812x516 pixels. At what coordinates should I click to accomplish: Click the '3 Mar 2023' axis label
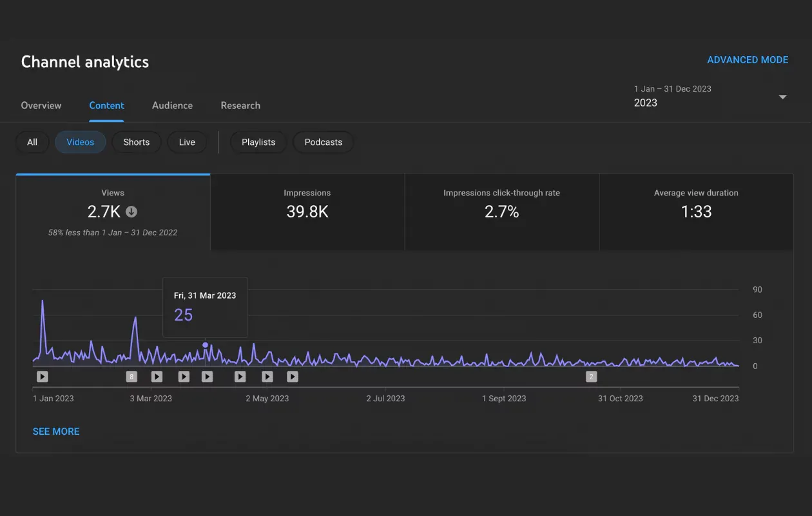(151, 399)
